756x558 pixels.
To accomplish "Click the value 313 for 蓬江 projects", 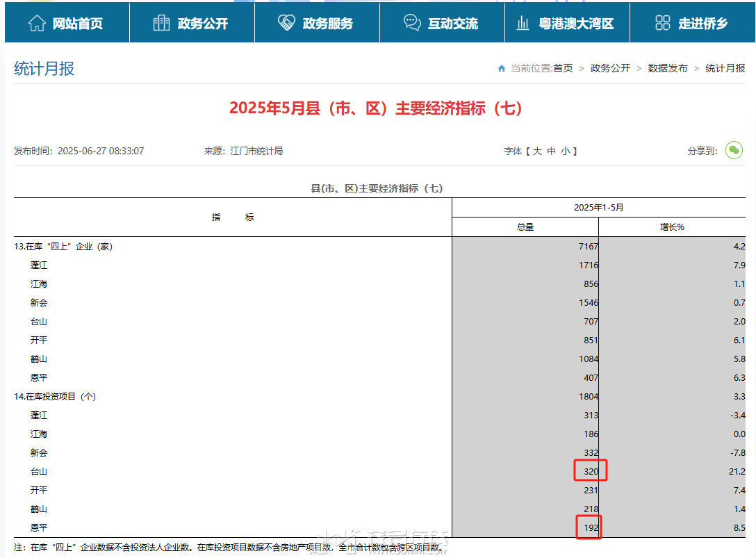I will tap(591, 416).
